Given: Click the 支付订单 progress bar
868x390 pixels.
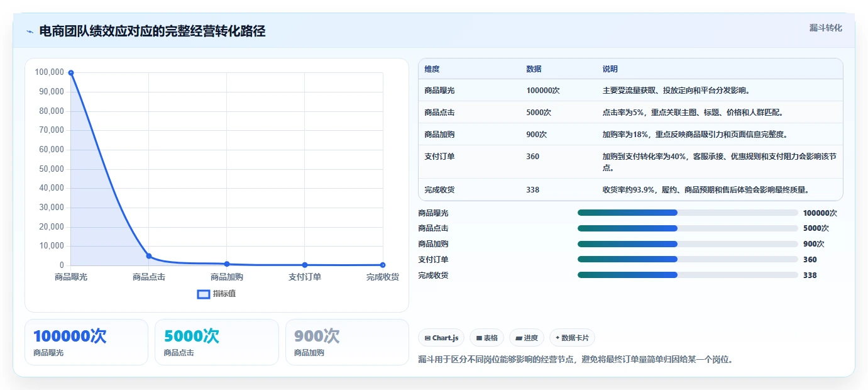Looking at the screenshot, I should [688, 259].
